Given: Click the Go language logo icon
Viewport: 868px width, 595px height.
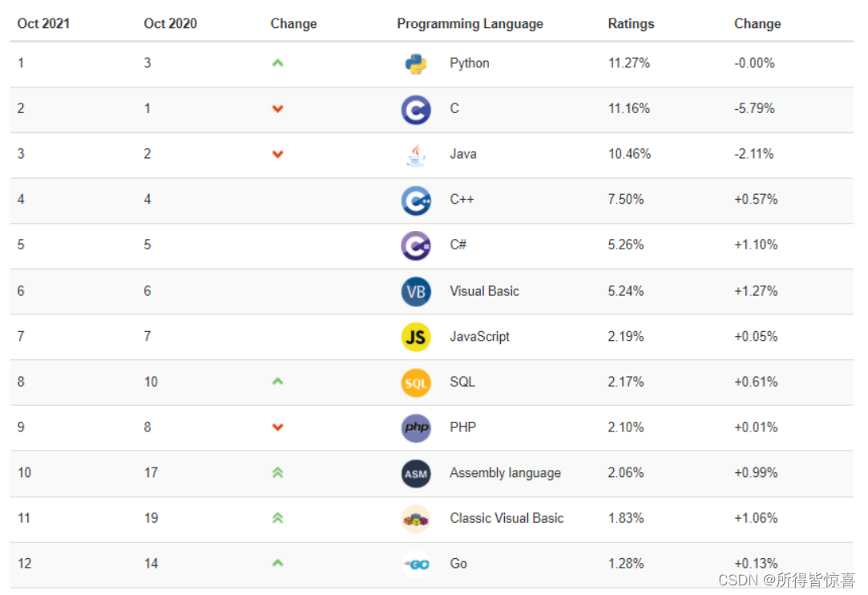Looking at the screenshot, I should tap(416, 564).
